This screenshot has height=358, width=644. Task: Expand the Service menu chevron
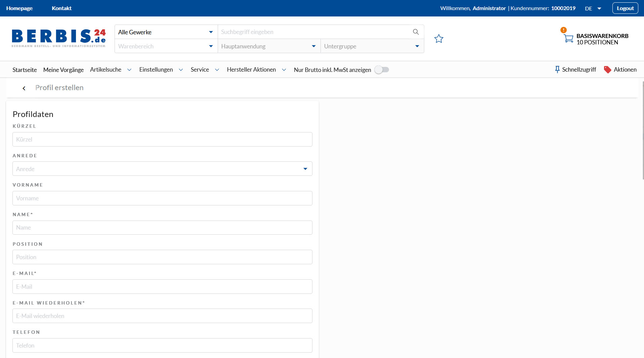(x=217, y=70)
